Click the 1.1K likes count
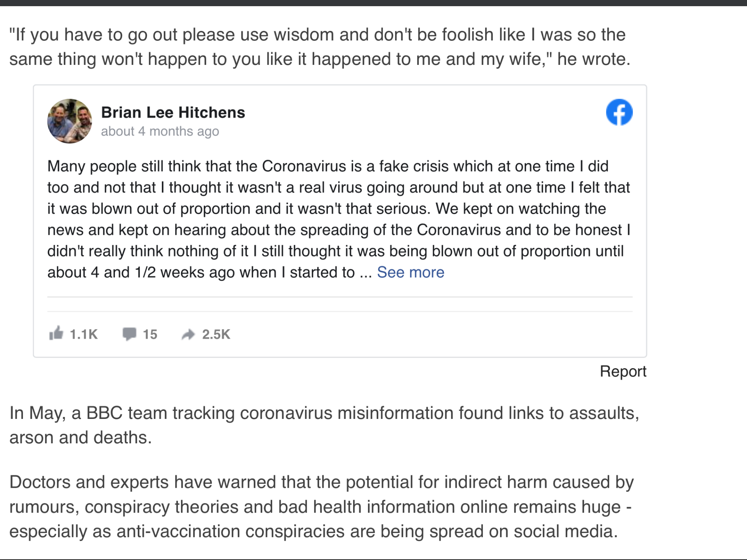747x560 pixels. click(84, 334)
